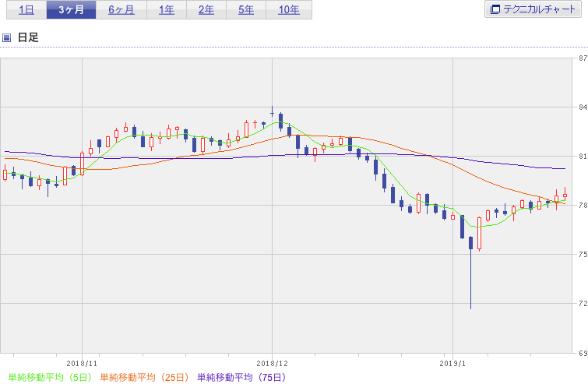Click the 78 price axis label
This screenshot has width=588, height=384.
583,206
